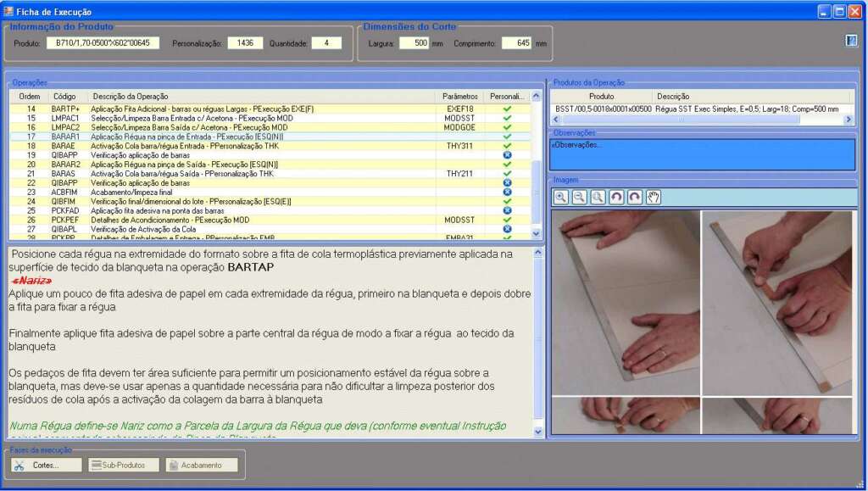Screen dimensions: 868x491
Task: Zoom out of the operation image
Action: pos(579,197)
